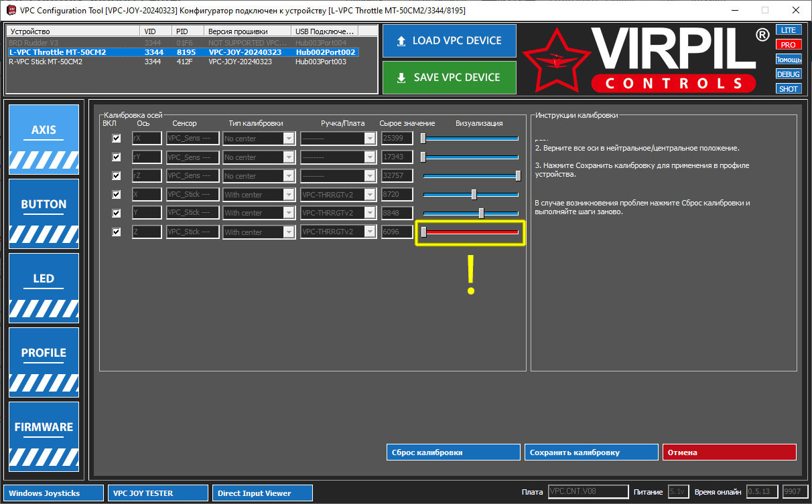Viewport: 812px width, 504px height.
Task: Open the LED section
Action: 44,288
